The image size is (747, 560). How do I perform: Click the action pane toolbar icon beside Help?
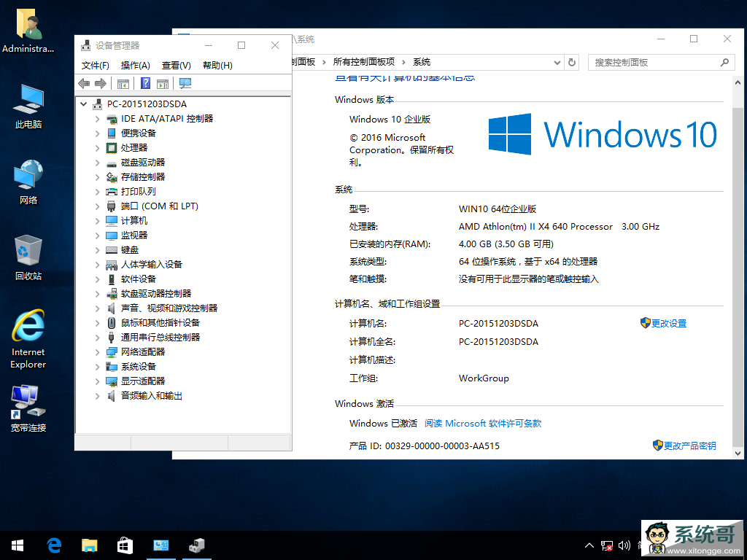point(163,83)
